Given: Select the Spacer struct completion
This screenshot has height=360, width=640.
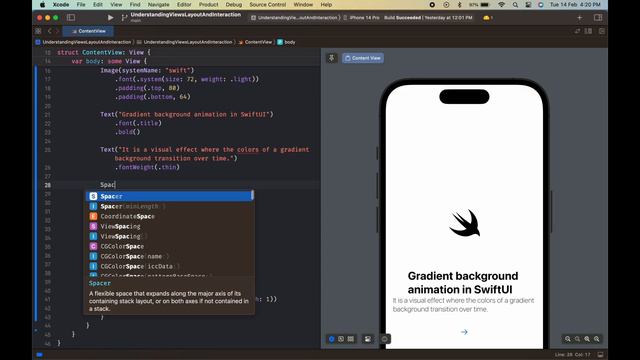Looking at the screenshot, I should point(170,196).
